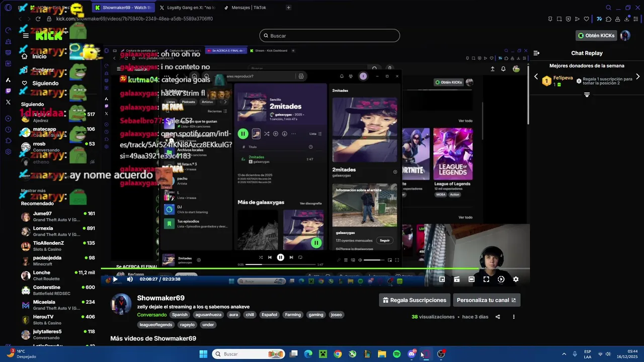Open browser downloads icon
Screen dimensions: 644x362
point(627,19)
